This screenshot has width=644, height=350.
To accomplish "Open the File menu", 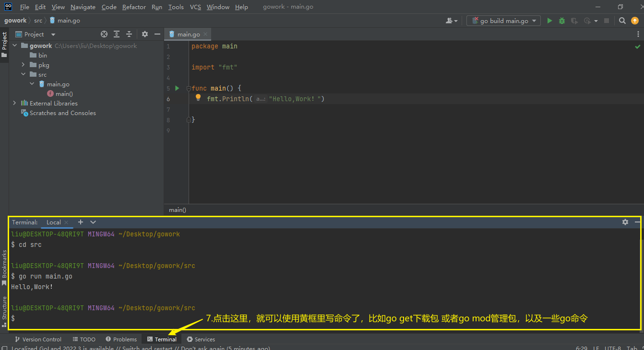I will click(x=24, y=7).
